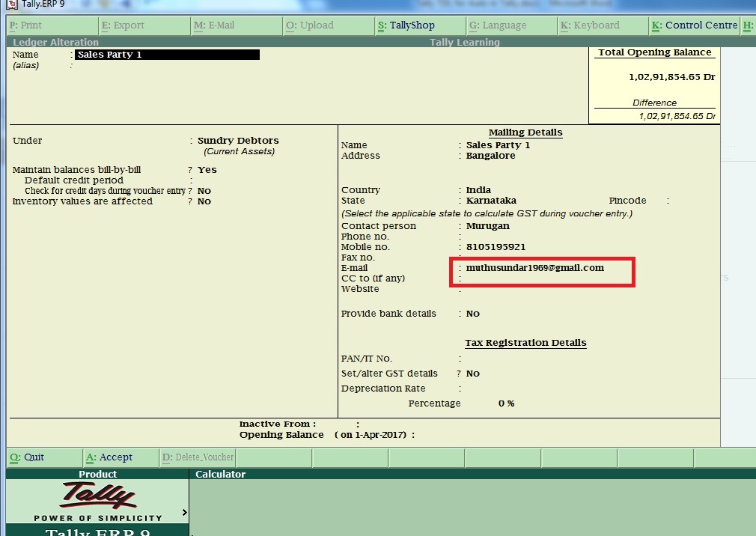This screenshot has height=536, width=756.
Task: Open Tally Help
Action: pos(749,25)
